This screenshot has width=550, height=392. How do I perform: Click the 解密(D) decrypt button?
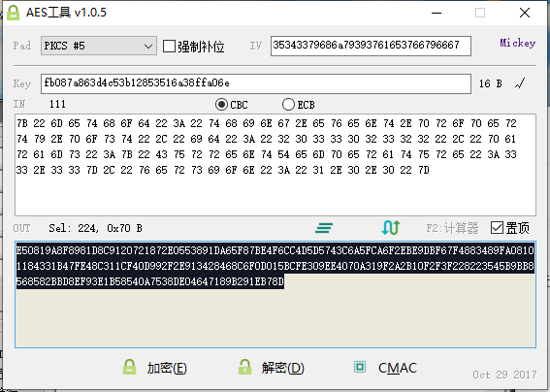pos(272,368)
